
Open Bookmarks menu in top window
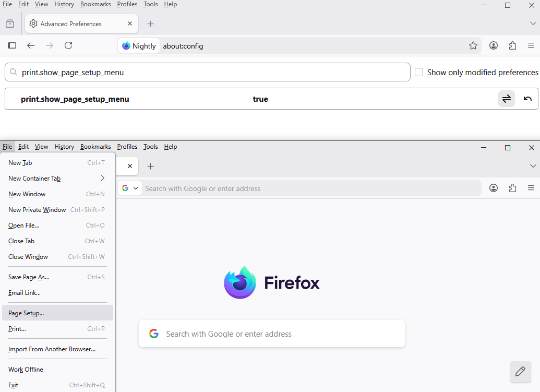(x=95, y=4)
